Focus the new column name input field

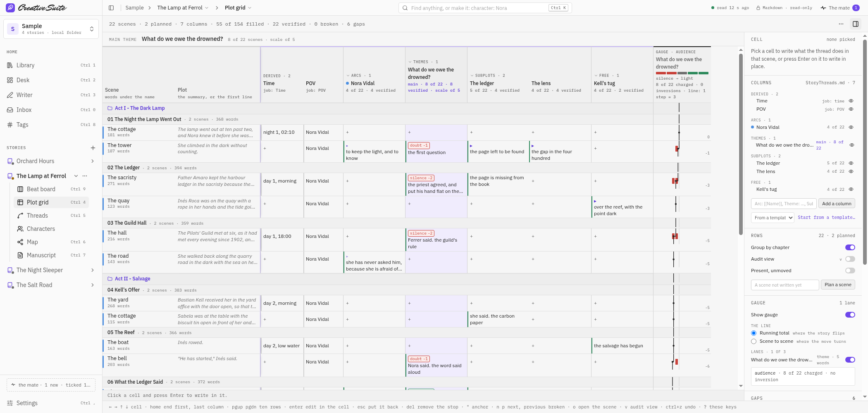[x=784, y=204]
